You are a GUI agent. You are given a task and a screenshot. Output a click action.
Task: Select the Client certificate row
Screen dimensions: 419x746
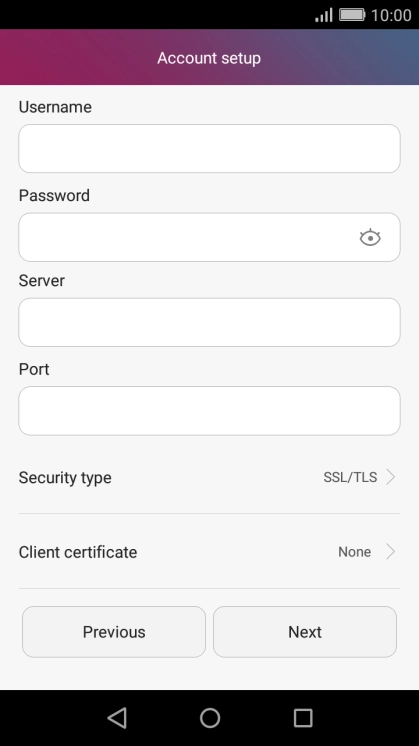209,552
